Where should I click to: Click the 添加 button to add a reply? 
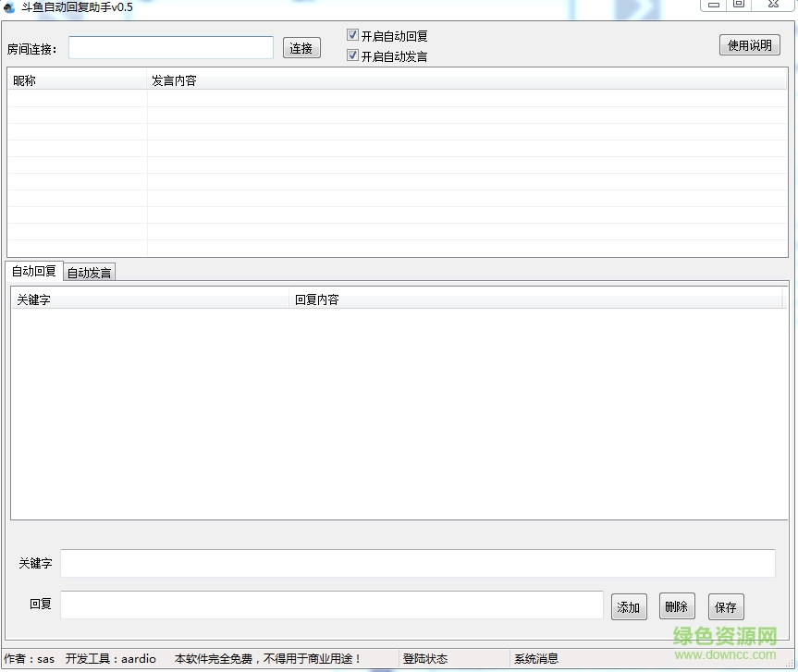point(629,606)
